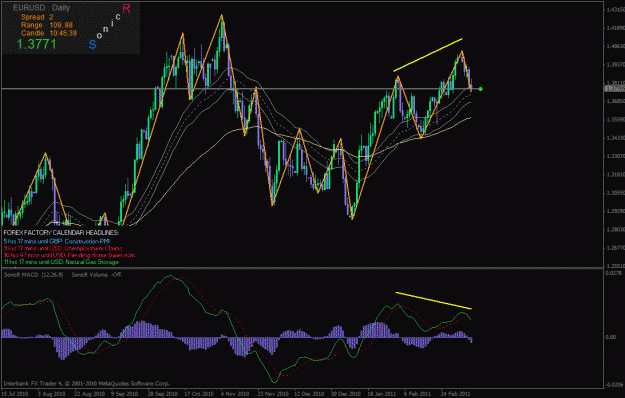
Task: Click the 1.3937 price scale label
Action: click(615, 65)
